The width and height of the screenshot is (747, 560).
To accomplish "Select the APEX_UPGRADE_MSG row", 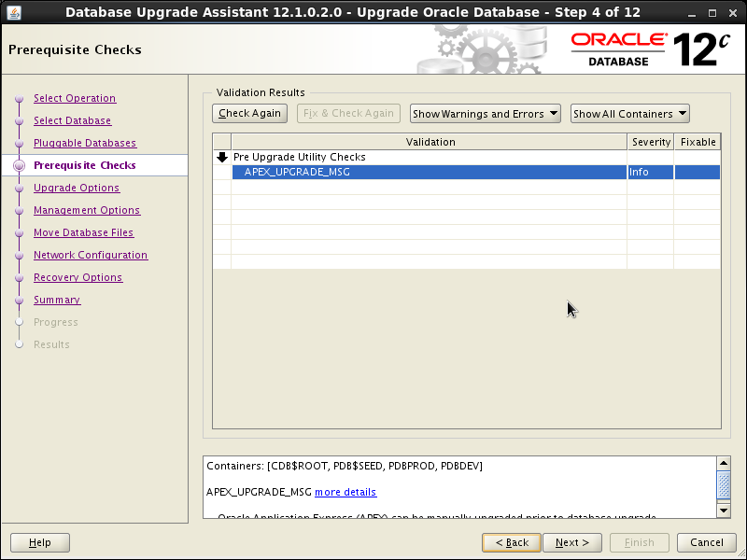I will tap(466, 173).
